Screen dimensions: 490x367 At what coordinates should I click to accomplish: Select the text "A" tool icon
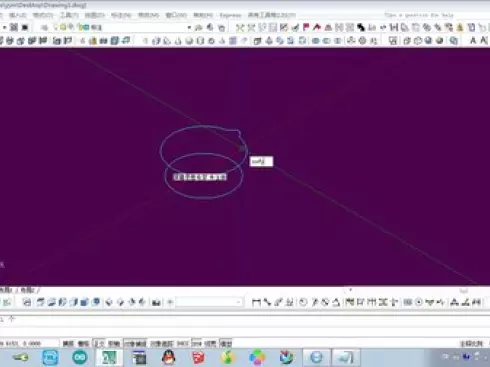(x=472, y=40)
